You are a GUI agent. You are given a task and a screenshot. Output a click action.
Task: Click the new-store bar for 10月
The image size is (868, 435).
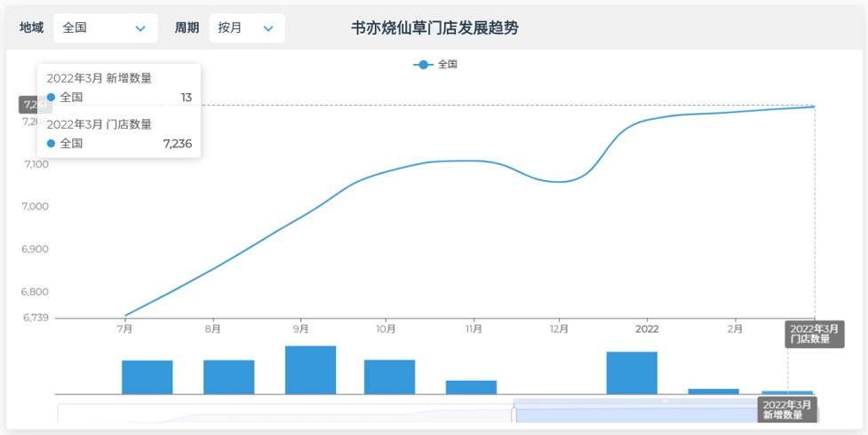click(389, 377)
